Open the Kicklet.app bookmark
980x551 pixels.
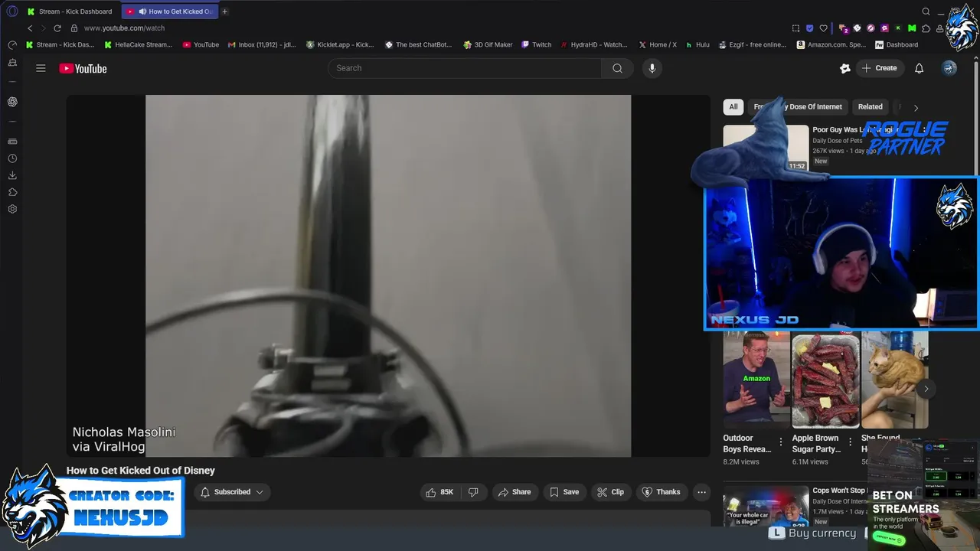click(x=340, y=45)
